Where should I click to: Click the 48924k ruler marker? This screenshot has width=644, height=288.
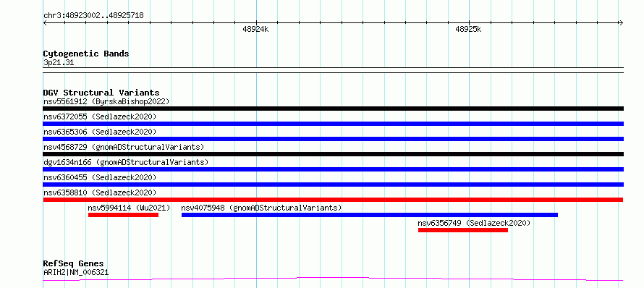click(x=255, y=29)
